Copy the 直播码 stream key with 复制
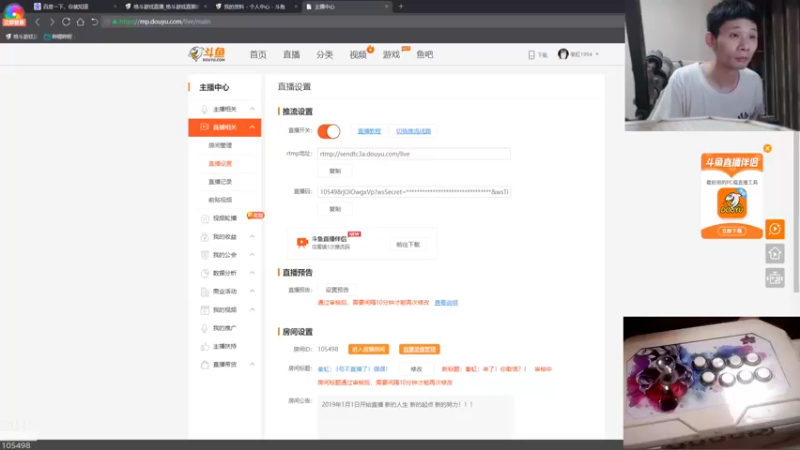Viewport: 800px width, 450px height. click(335, 209)
